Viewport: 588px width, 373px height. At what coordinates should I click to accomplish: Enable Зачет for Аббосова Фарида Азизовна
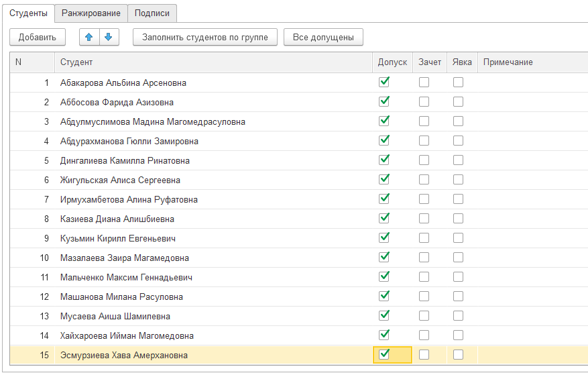(x=424, y=102)
